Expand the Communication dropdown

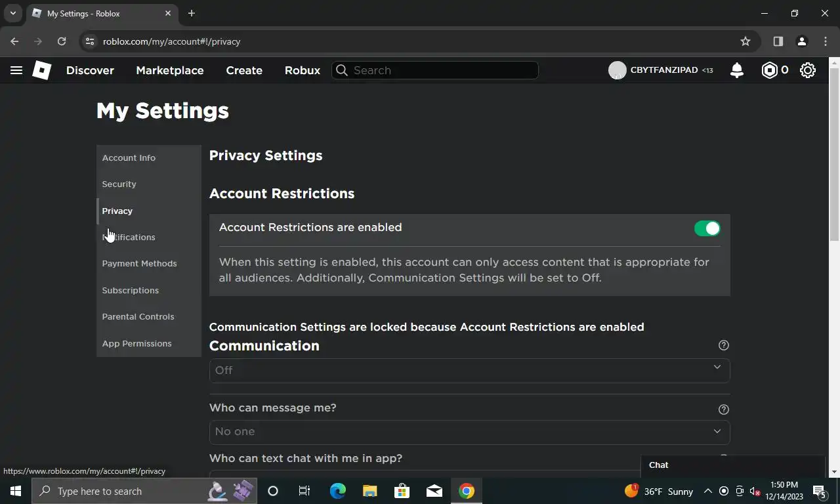pyautogui.click(x=469, y=370)
